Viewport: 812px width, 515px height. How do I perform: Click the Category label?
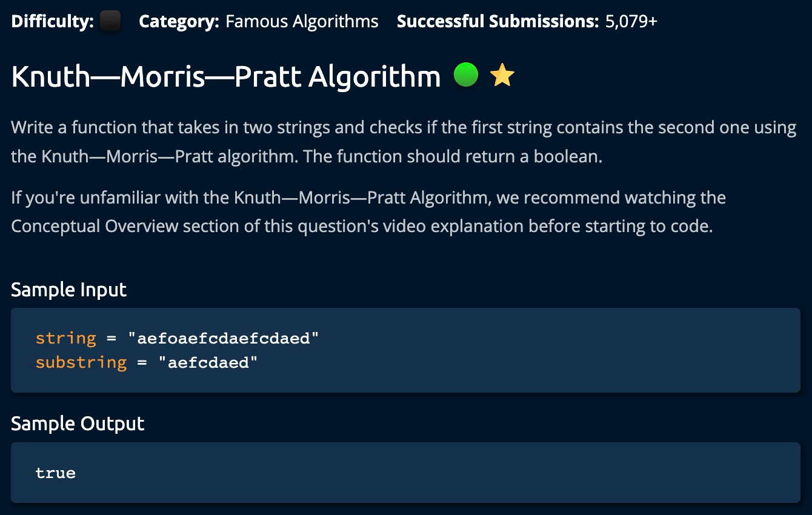pos(179,22)
